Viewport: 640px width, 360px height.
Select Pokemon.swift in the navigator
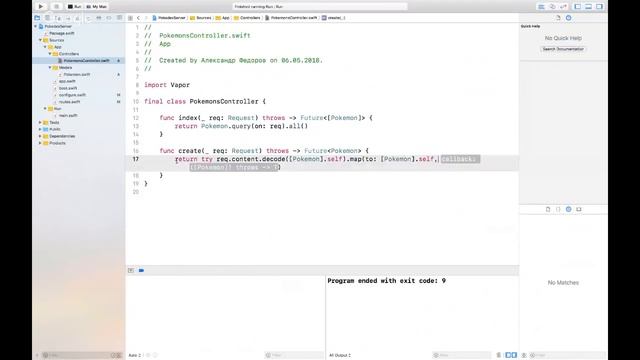77,74
